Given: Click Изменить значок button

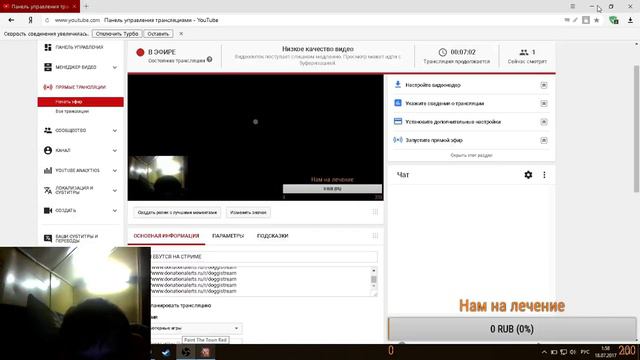Looking at the screenshot, I should [x=248, y=212].
